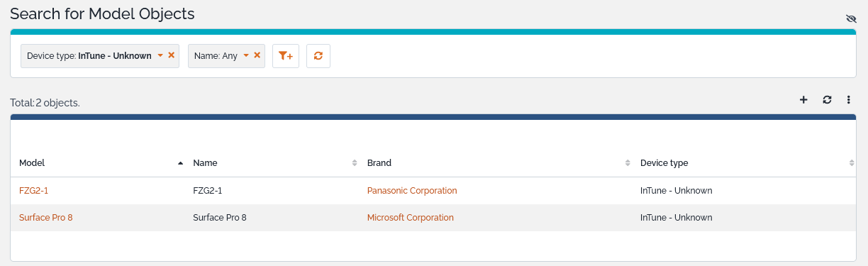
Task: Toggle the crossed-eye hide search icon
Action: click(852, 19)
